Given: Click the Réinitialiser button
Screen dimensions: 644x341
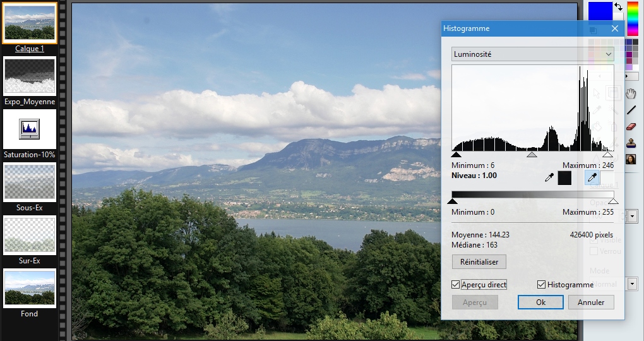Looking at the screenshot, I should 479,261.
